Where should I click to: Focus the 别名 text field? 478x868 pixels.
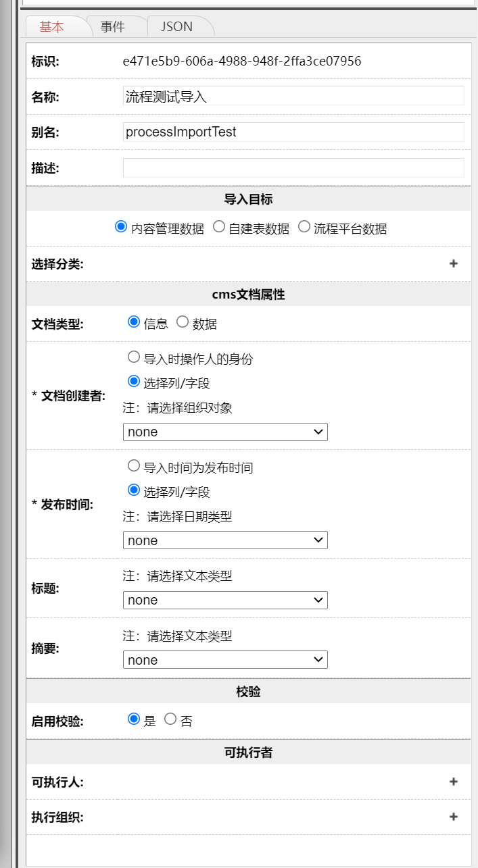(x=293, y=132)
